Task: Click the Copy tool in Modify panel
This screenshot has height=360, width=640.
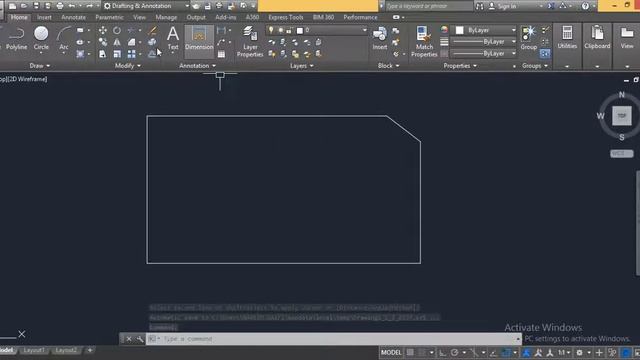Action: pyautogui.click(x=102, y=42)
